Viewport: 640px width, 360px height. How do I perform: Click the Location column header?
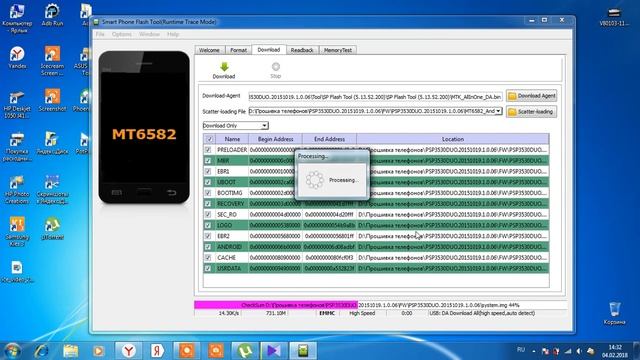click(453, 139)
